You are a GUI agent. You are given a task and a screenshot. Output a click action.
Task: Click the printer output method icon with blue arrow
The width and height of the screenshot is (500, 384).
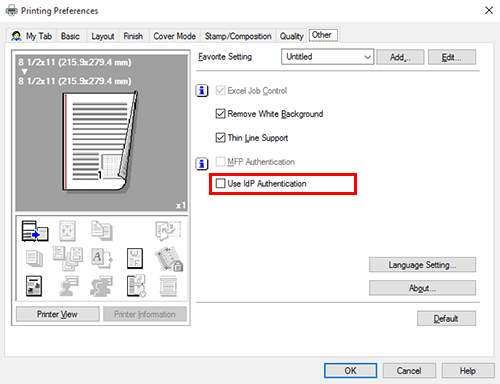click(x=35, y=231)
